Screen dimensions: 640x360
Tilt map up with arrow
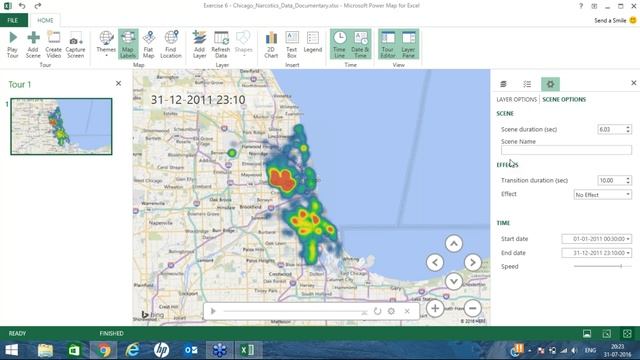tap(453, 244)
